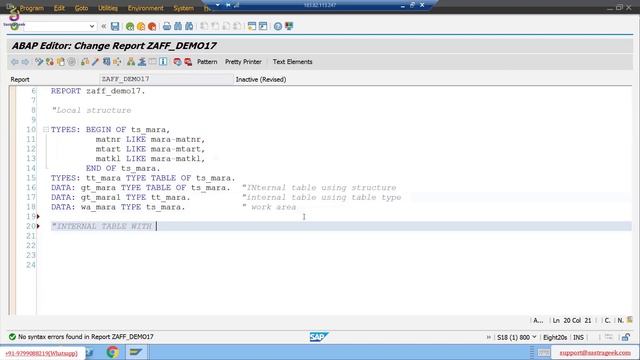Place cursor on REPORT zaff_demo17 line

[x=98, y=91]
